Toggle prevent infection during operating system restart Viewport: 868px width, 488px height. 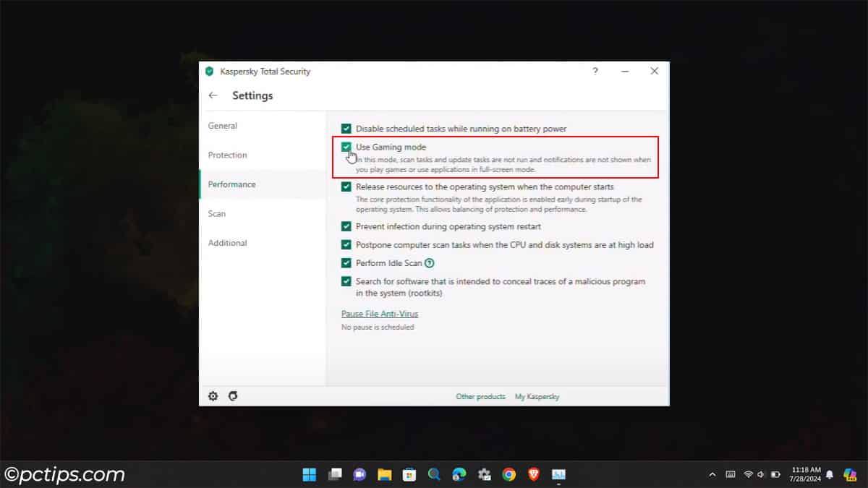[346, 226]
